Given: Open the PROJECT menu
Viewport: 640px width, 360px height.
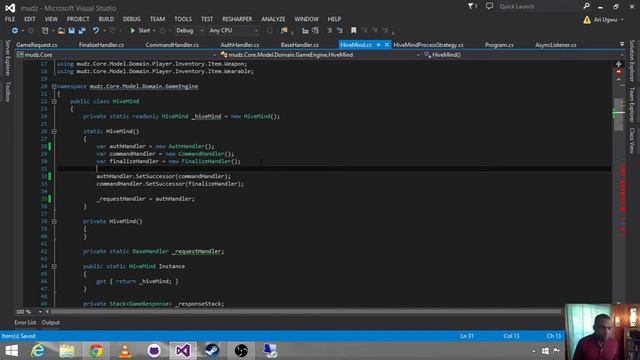Looking at the screenshot, I should (78, 19).
